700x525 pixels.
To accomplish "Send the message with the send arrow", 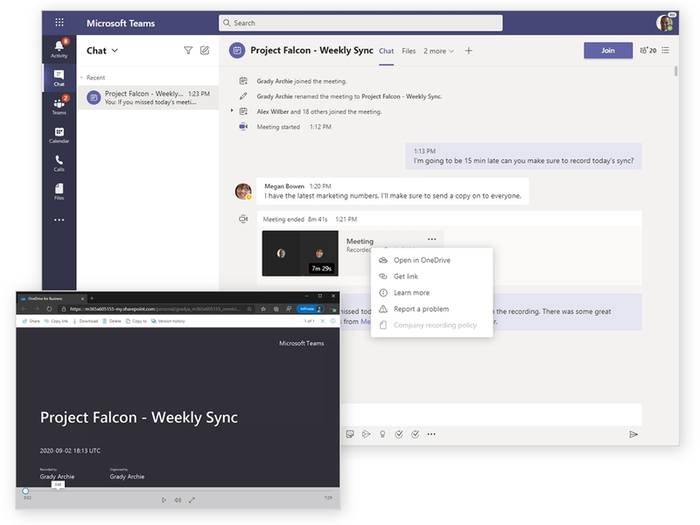I will pos(633,434).
